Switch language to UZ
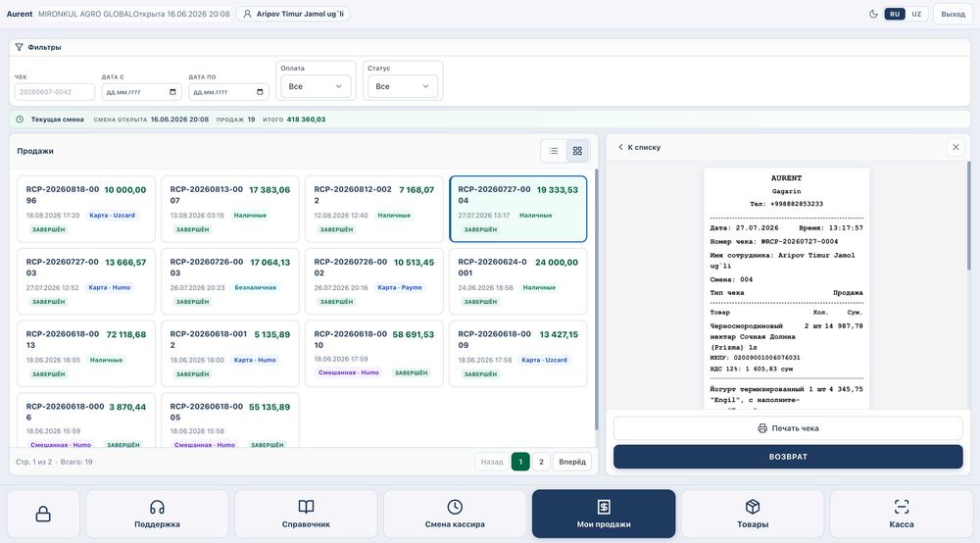Image resolution: width=980 pixels, height=543 pixels. coord(916,14)
